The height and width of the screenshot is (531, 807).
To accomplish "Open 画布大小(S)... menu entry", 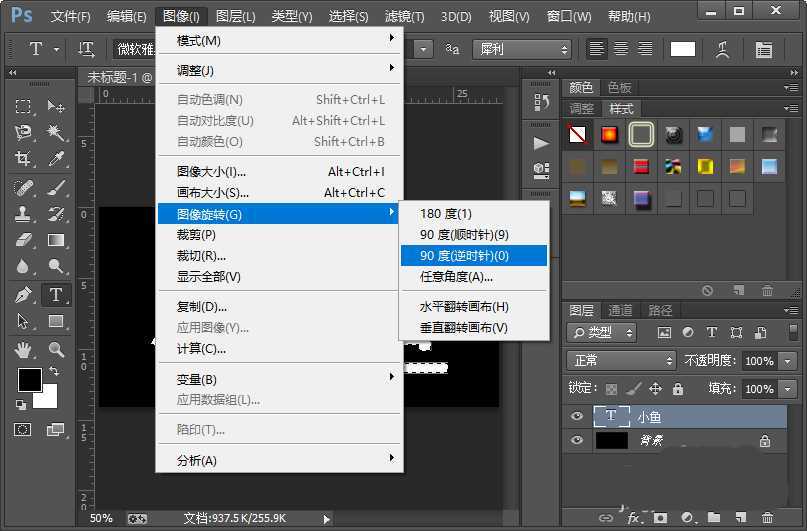I will coord(213,193).
